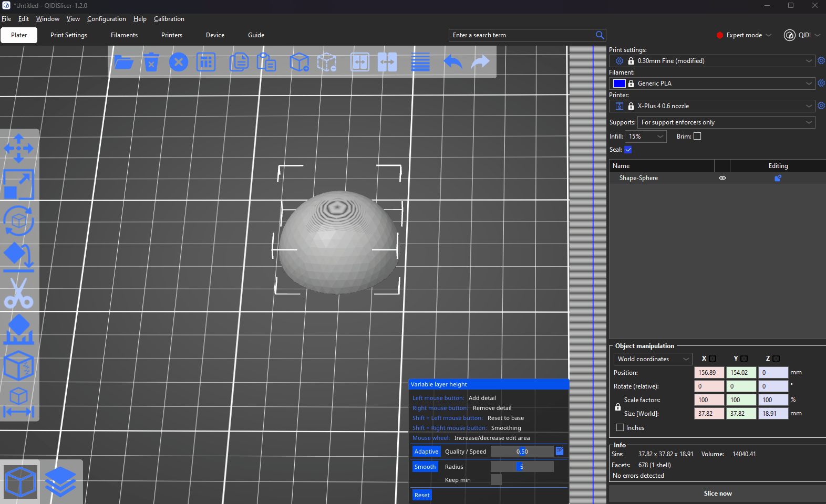Screen dimensions: 826x504
Task: Enable the Brim checkbox
Action: (x=697, y=136)
